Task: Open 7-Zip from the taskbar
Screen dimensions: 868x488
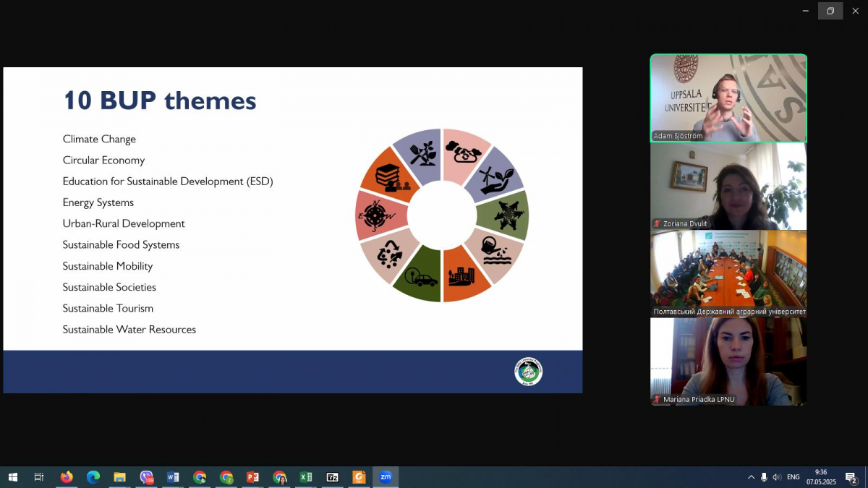Action: coord(333,477)
